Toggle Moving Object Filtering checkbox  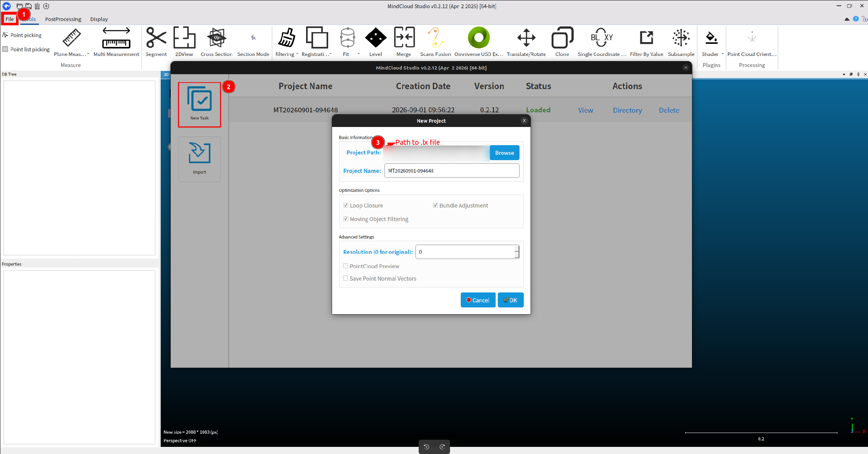[346, 219]
